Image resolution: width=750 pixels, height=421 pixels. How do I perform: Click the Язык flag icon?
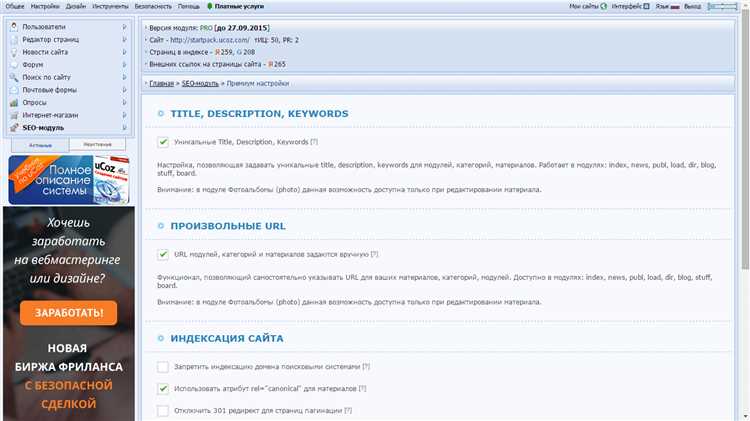point(675,7)
